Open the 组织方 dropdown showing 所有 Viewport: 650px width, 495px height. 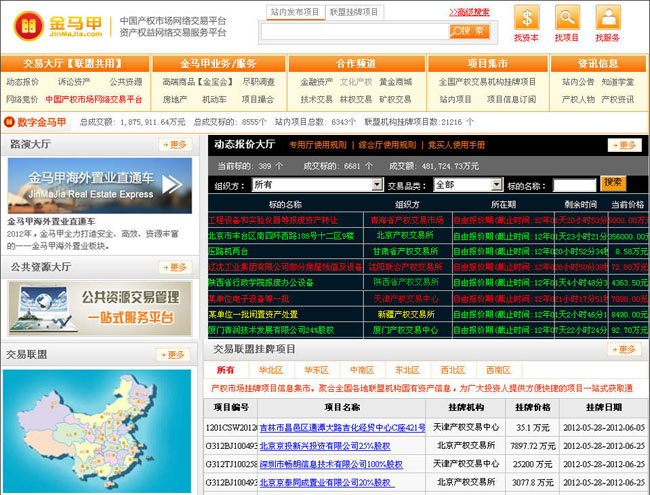click(317, 185)
